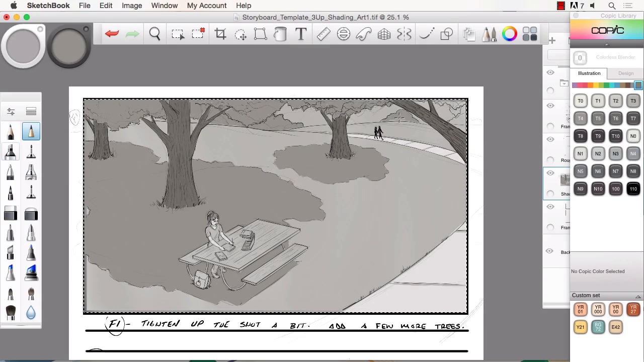Viewport: 644px width, 362px height.
Task: Open the Image menu
Action: coord(132,6)
